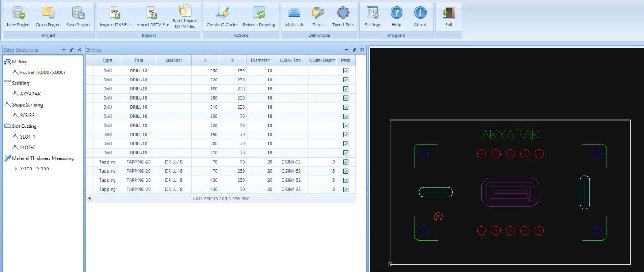Show About dialog
The width and height of the screenshot is (644, 272).
[420, 17]
